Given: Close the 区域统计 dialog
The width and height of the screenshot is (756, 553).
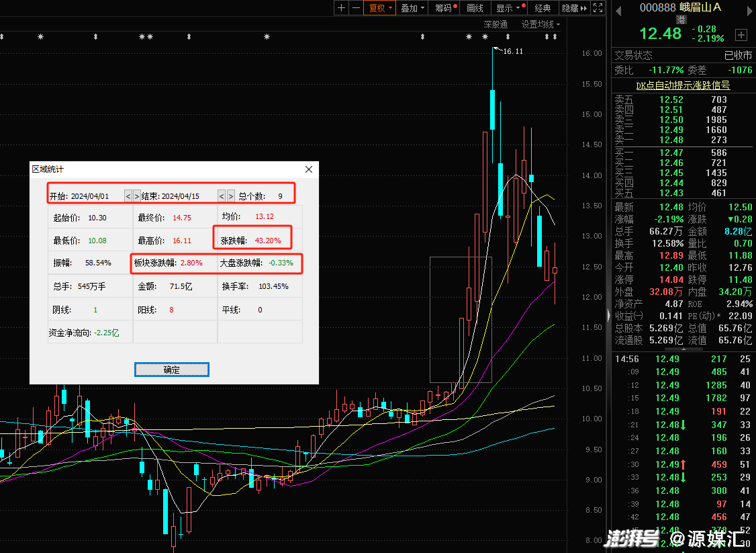Looking at the screenshot, I should pos(309,169).
